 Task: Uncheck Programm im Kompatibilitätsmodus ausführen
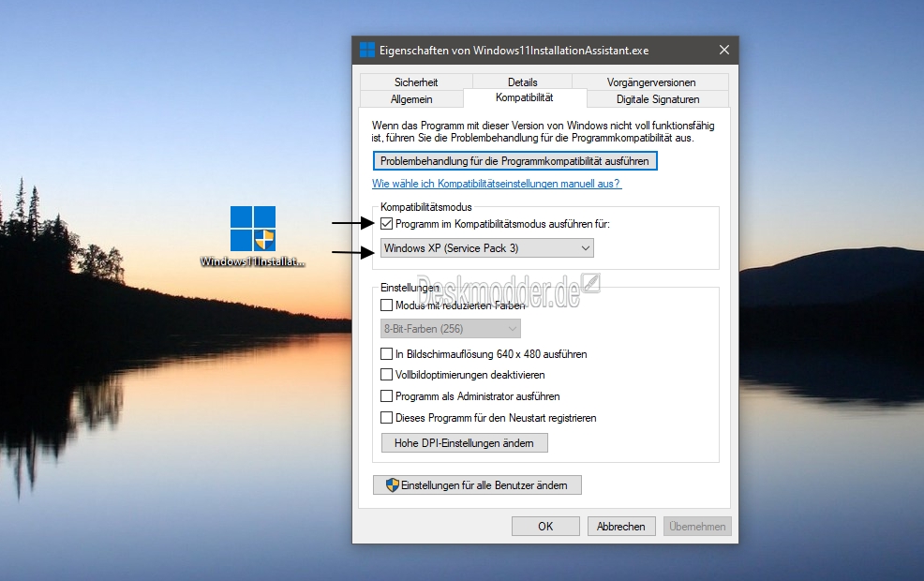(x=387, y=224)
